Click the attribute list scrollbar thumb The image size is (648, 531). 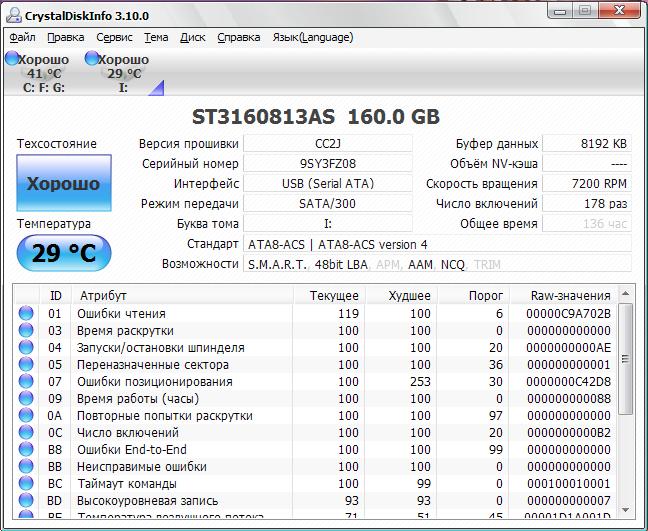click(625, 359)
